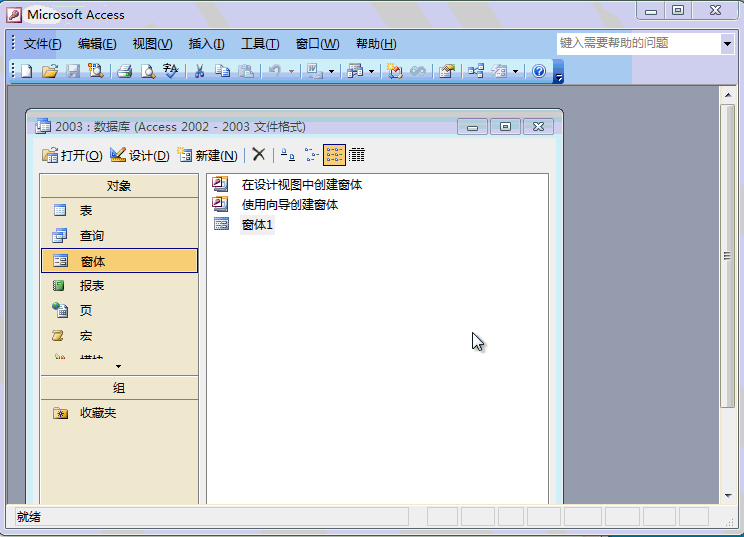Open the 编辑(E) menu

[97, 44]
